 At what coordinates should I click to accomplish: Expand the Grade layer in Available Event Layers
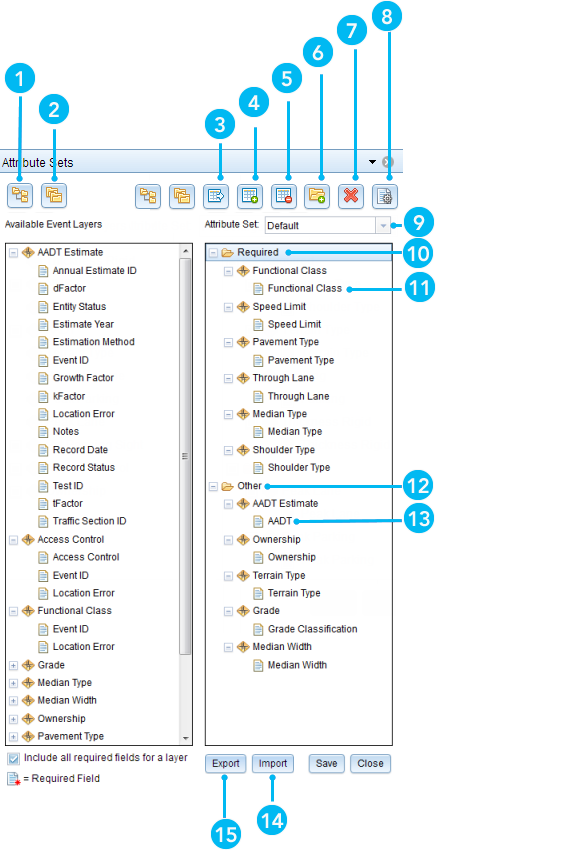(x=14, y=665)
